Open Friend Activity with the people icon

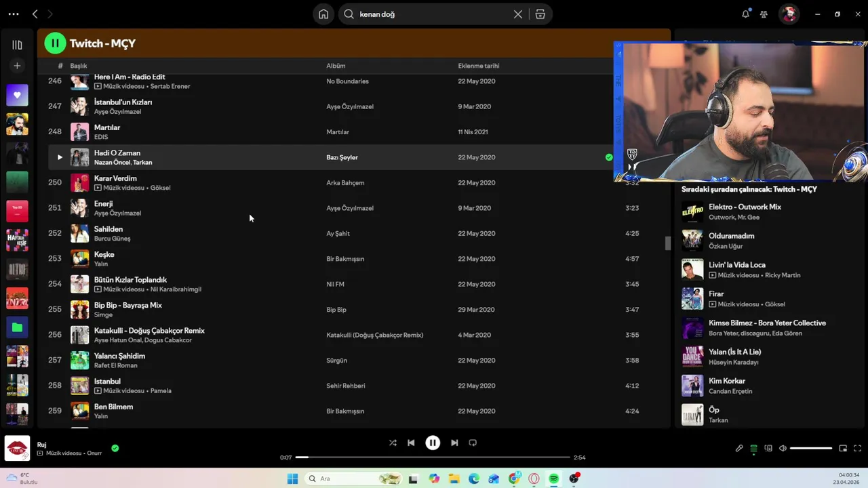(764, 14)
